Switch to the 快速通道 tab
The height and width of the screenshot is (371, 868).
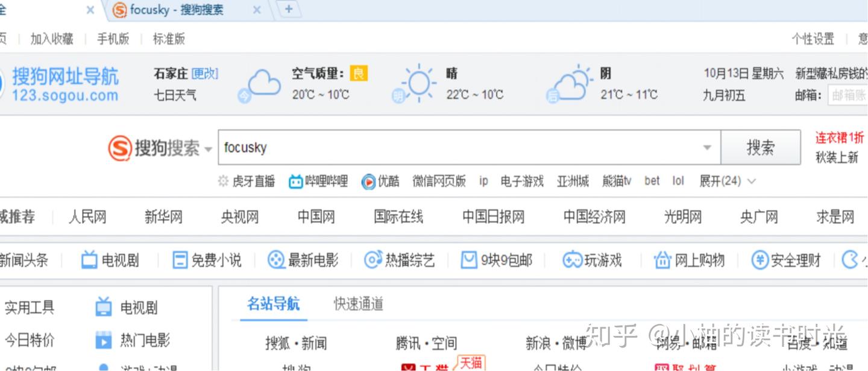(x=357, y=305)
